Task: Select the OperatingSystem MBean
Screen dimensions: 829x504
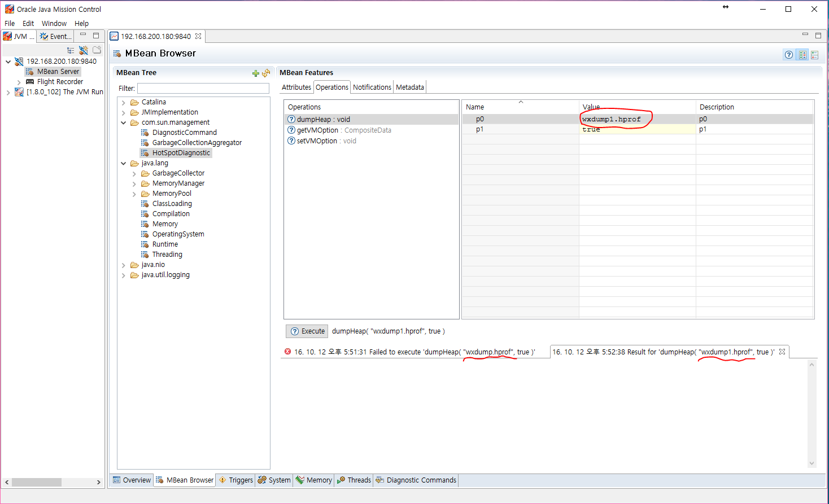Action: [x=178, y=234]
